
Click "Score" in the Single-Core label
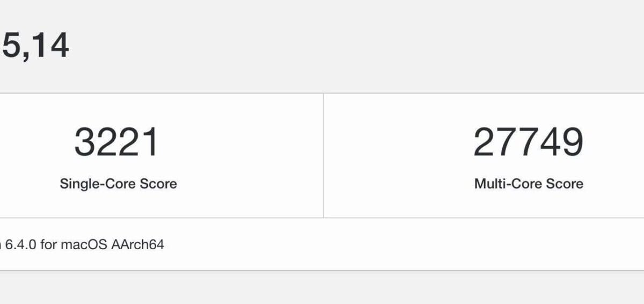(x=158, y=184)
